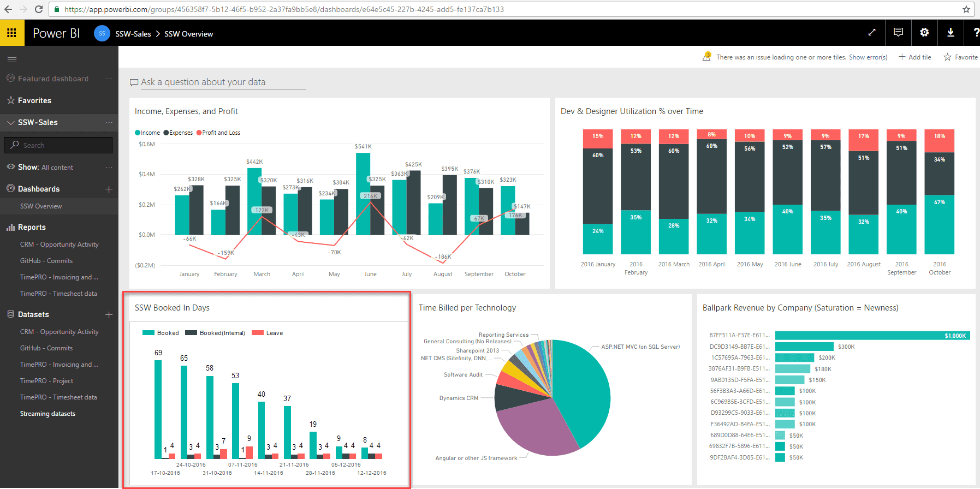Open the notifications comment icon in header

point(898,33)
